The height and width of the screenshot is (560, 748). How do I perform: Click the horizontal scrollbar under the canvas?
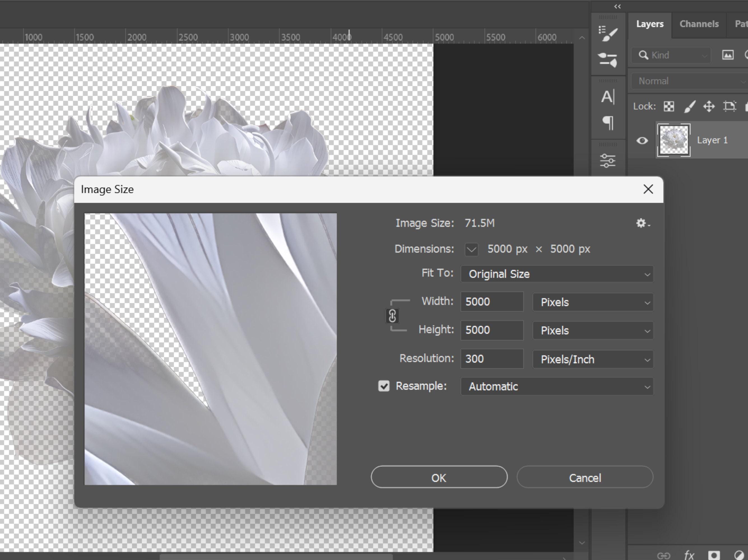pyautogui.click(x=276, y=557)
